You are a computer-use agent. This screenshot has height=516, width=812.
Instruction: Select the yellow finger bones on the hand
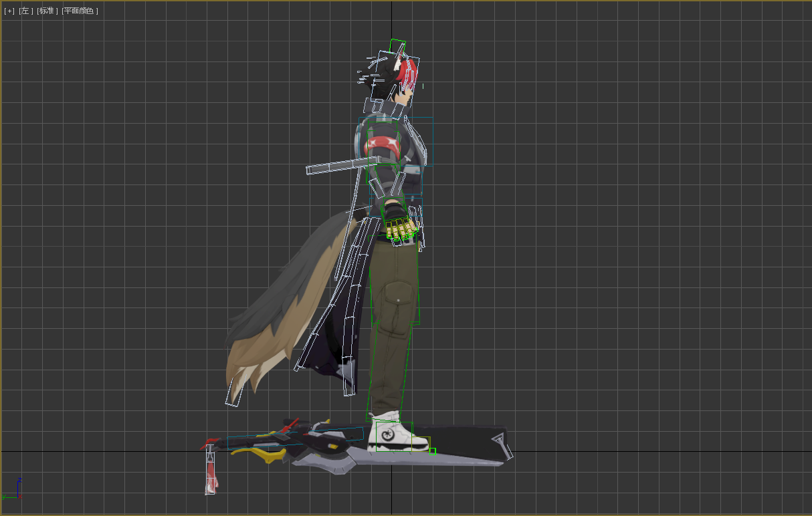[401, 231]
